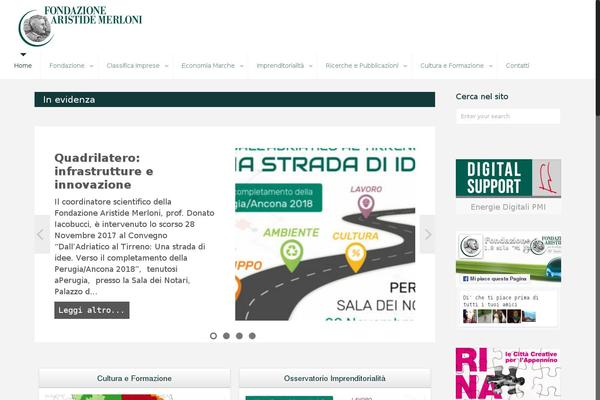The width and height of the screenshot is (600, 400).
Task: Expand the Fondazione dropdown menu
Action: click(x=71, y=65)
